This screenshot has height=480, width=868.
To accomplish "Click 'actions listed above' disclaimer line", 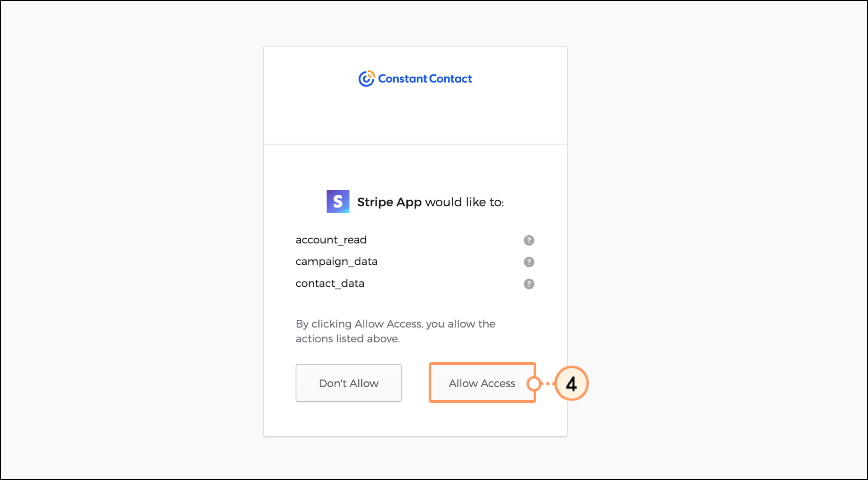I will click(x=348, y=338).
